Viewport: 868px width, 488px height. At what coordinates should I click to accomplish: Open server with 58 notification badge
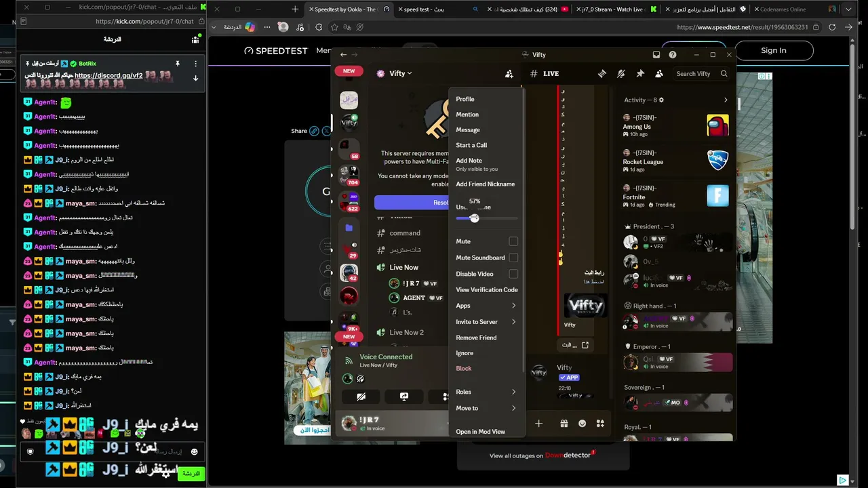349,148
